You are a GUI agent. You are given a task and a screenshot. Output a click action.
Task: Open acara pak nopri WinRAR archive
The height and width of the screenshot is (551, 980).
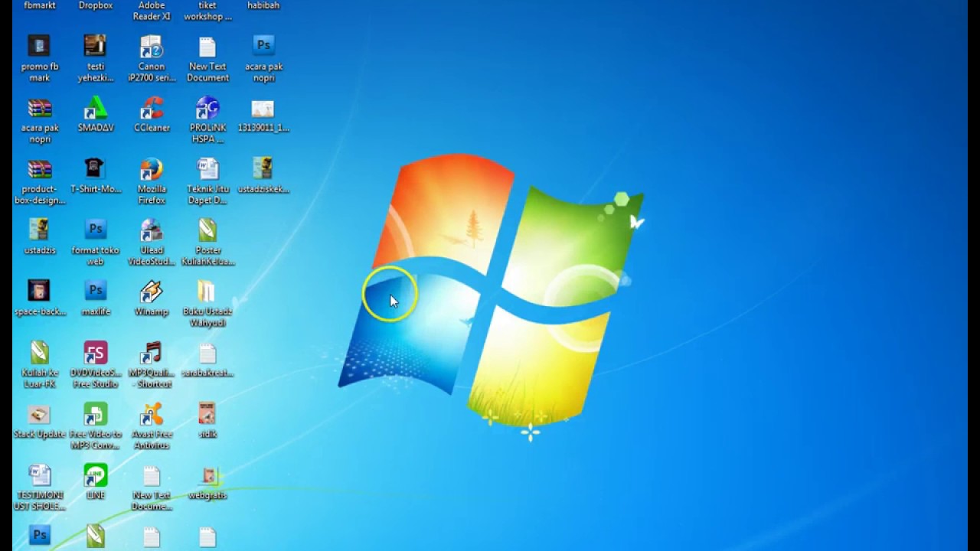[39, 107]
